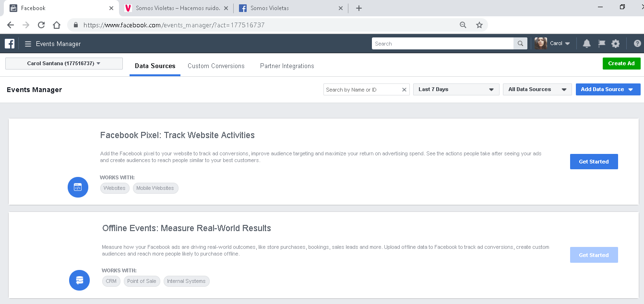Image resolution: width=644 pixels, height=304 pixels.
Task: Click Events Manager label in top bar
Action: pos(59,44)
